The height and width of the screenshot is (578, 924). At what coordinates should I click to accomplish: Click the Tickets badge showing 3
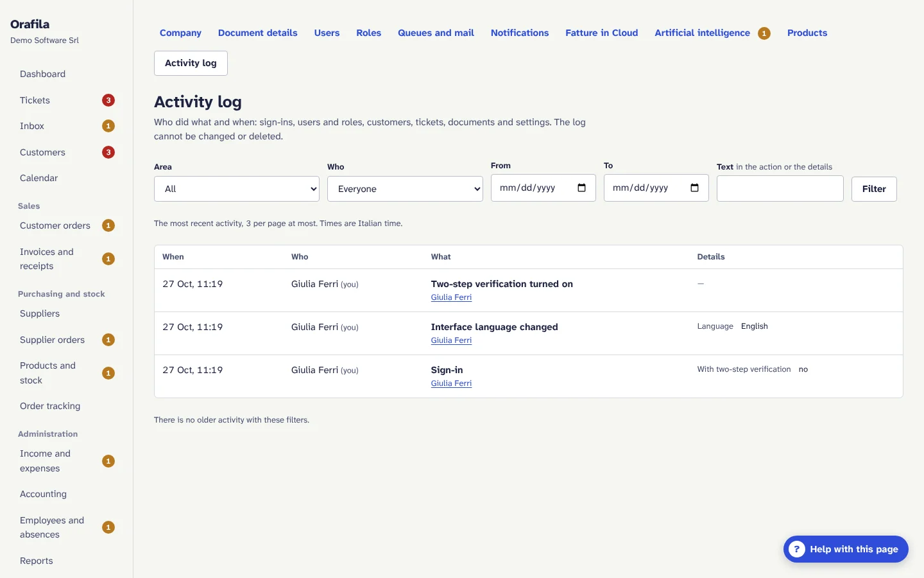108,100
